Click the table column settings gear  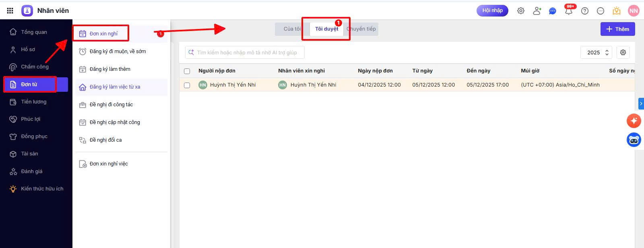(x=623, y=52)
